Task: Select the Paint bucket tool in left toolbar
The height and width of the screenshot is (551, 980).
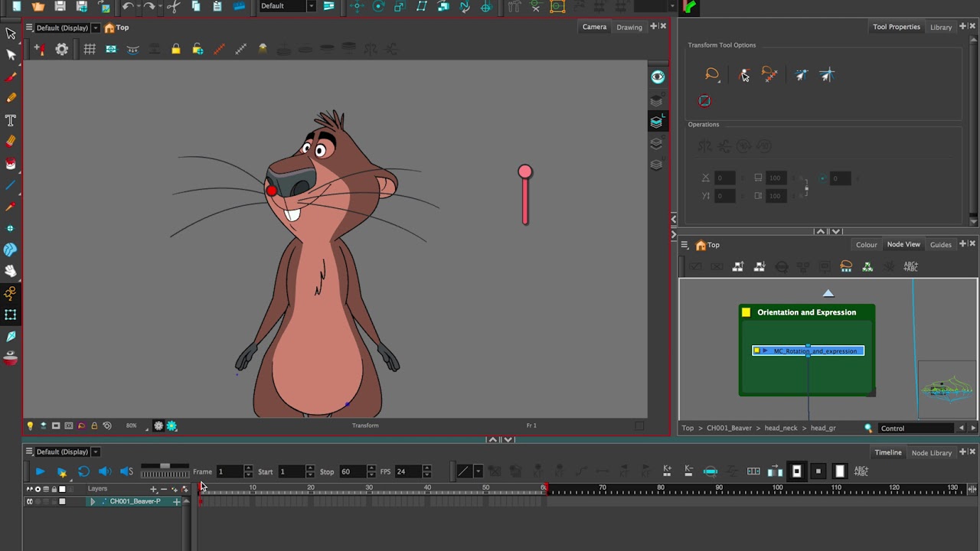Action: point(11,164)
